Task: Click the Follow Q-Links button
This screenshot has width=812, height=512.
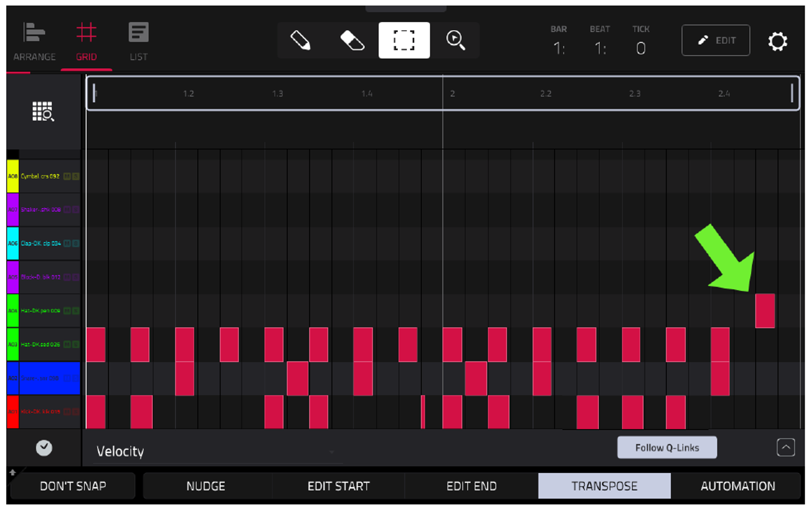Action: (x=667, y=447)
